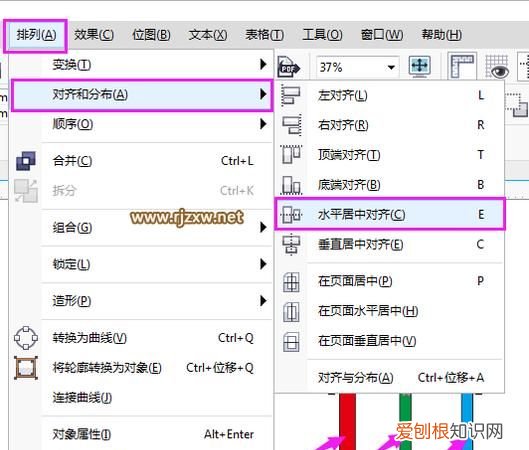The height and width of the screenshot is (450, 529).
Task: Select 水平居中对齐(C) in the submenu
Action: tap(390, 215)
